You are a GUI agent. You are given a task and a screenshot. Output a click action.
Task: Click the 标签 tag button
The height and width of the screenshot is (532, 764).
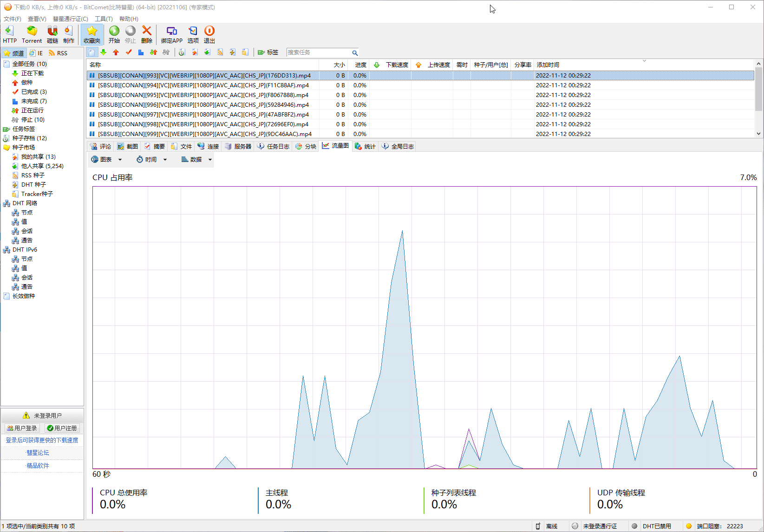tap(268, 52)
